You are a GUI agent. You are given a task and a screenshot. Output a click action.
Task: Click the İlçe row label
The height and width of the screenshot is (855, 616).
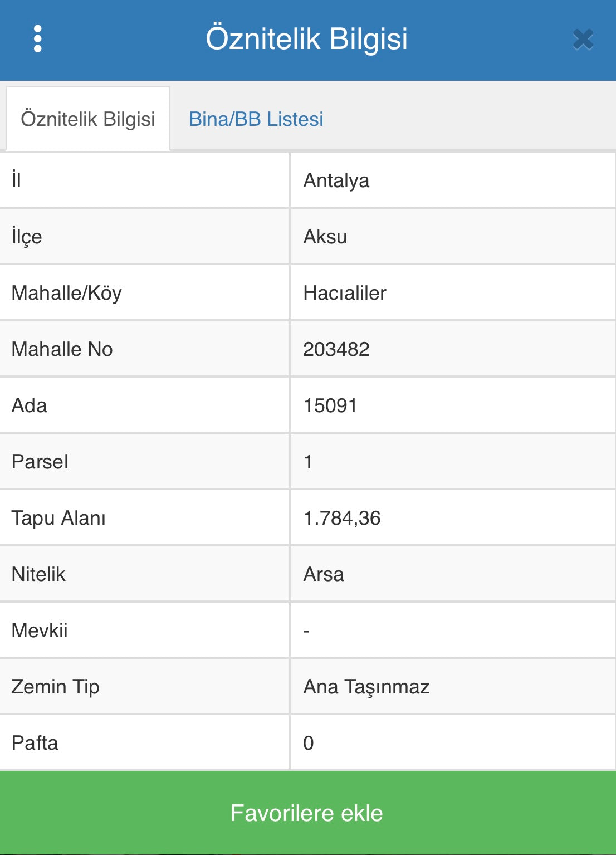(27, 237)
